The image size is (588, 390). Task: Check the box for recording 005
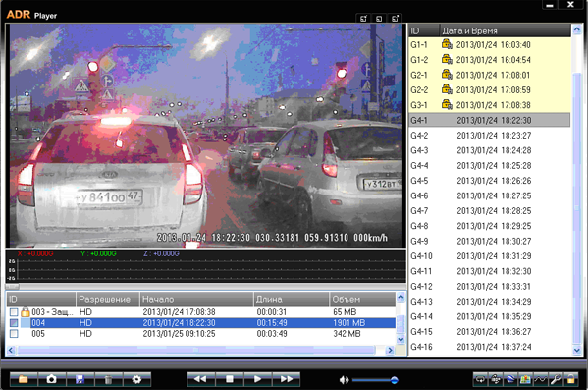tap(14, 334)
